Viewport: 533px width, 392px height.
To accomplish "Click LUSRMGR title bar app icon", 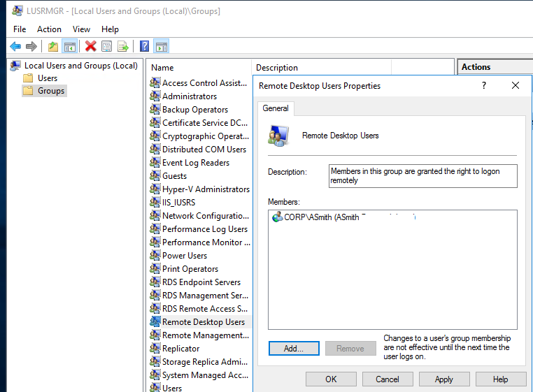I will pyautogui.click(x=17, y=10).
